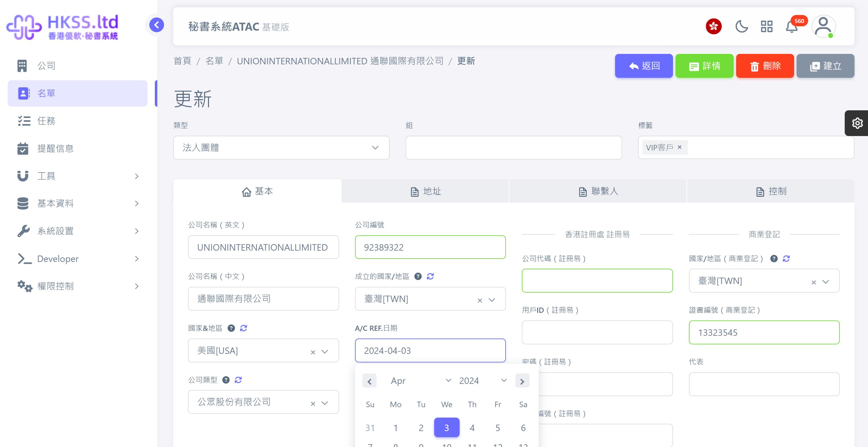Go to next month in calendar
The image size is (868, 447).
coord(522,381)
